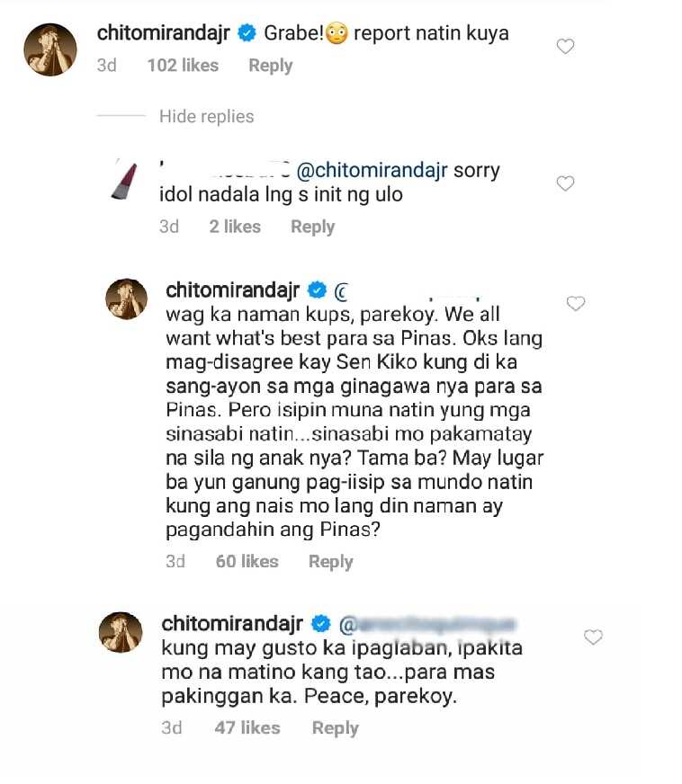Open the verified badge beside the long reply's username
This screenshot has width=682, height=784.
pos(316,290)
